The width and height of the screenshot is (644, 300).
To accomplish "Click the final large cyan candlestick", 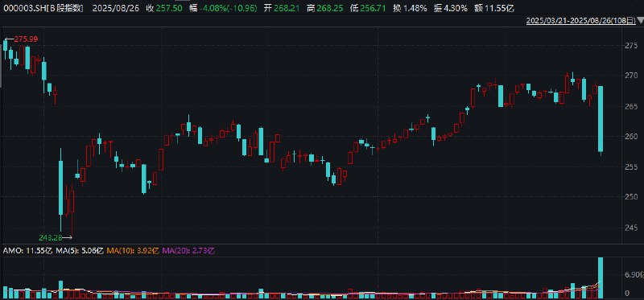I will tap(601, 118).
